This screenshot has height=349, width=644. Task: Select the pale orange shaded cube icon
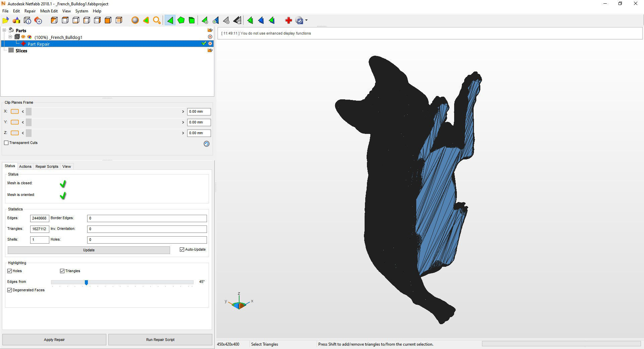pos(119,20)
